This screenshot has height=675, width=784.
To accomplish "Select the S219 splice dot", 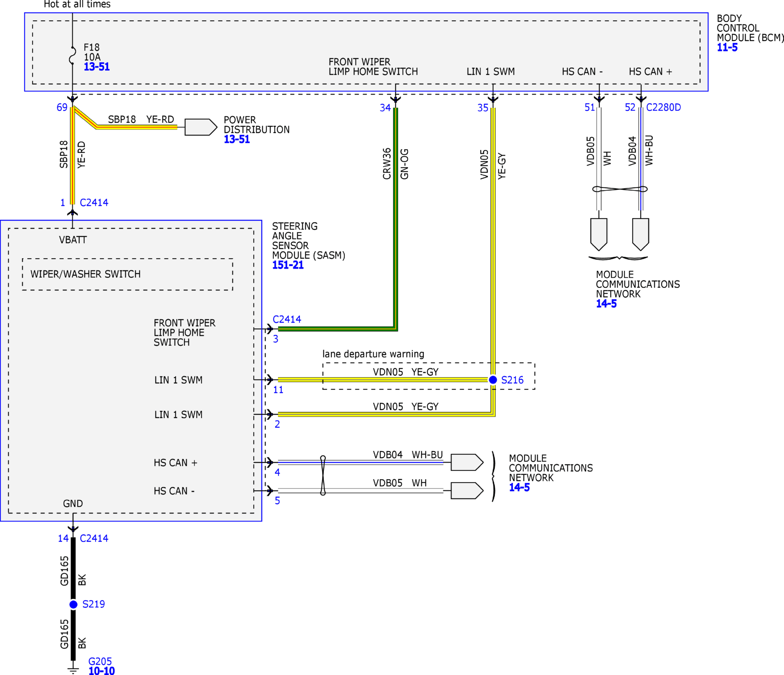I will click(73, 605).
